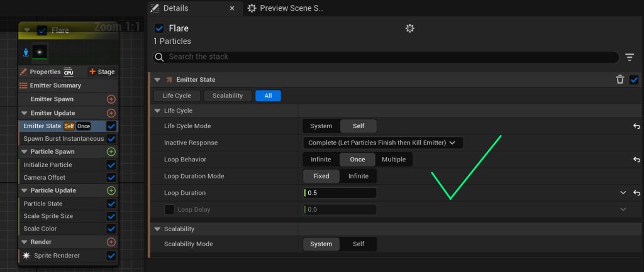Reset Life Cycle Mode to default

[x=636, y=126]
